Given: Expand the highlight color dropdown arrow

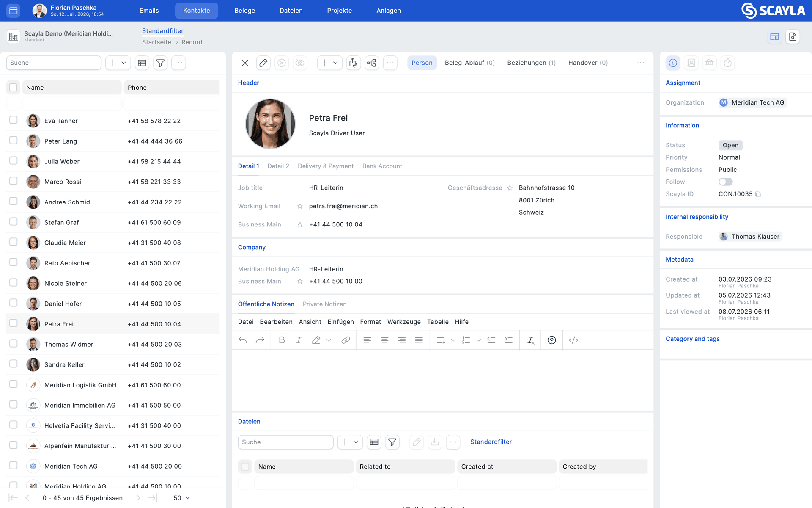Looking at the screenshot, I should (x=329, y=340).
